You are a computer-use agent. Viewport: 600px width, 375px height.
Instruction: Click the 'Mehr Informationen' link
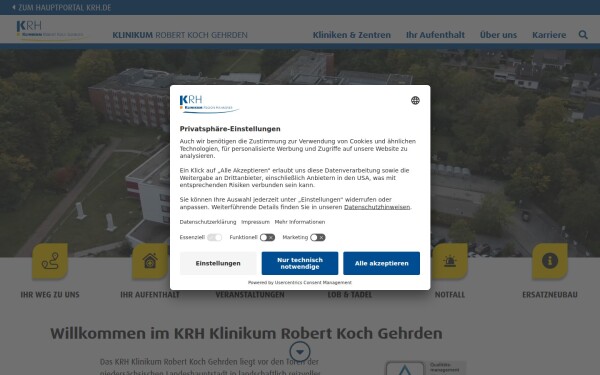(x=300, y=222)
